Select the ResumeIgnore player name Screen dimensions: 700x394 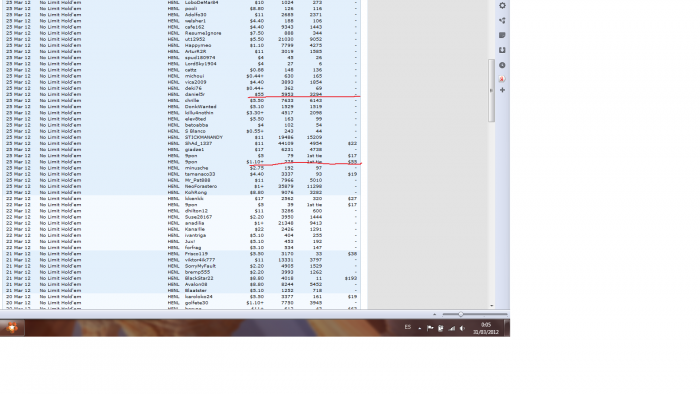pos(203,33)
